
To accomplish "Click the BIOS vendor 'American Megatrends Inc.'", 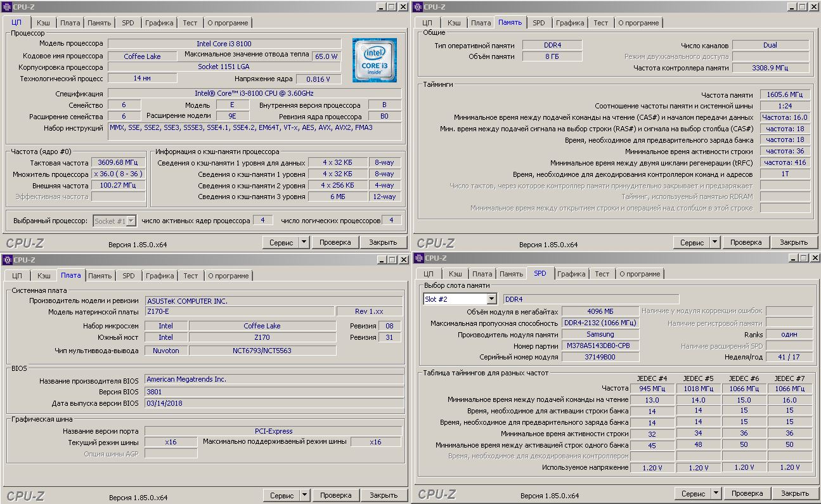I will [x=273, y=379].
